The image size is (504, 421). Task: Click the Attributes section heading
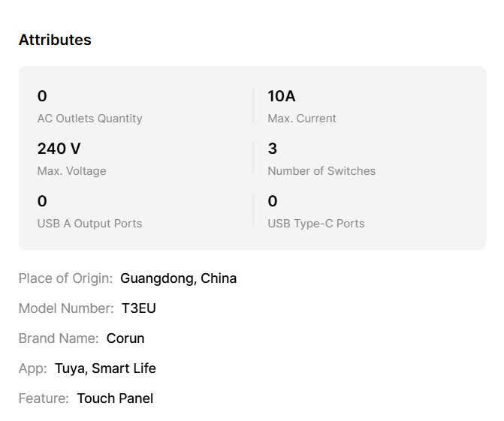pos(55,41)
